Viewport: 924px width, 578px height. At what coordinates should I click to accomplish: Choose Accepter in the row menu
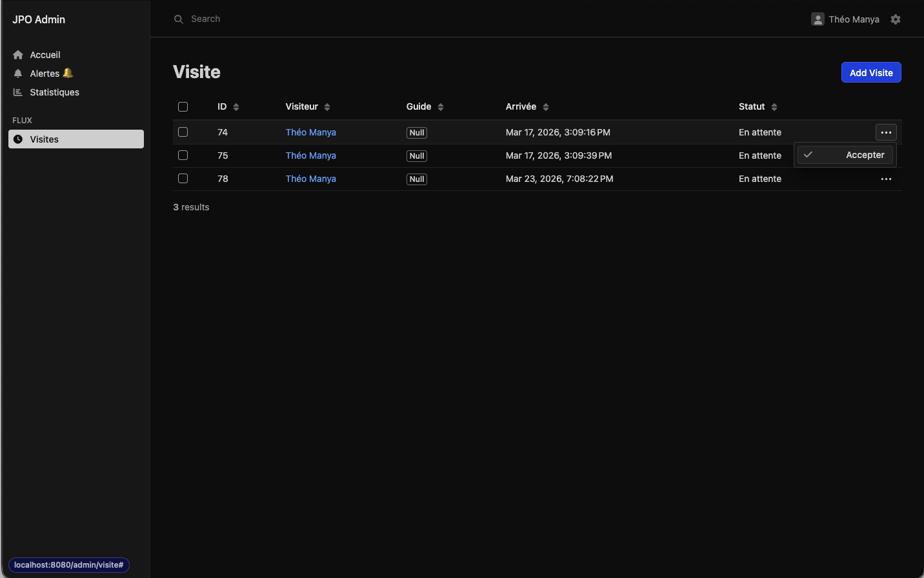845,155
